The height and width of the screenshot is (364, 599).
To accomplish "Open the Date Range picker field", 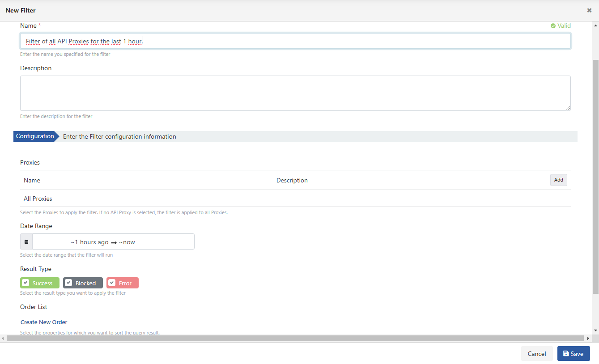I will click(113, 242).
